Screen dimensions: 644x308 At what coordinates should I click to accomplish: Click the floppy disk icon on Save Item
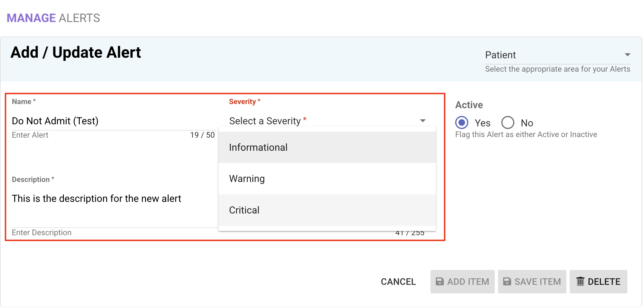pyautogui.click(x=507, y=282)
